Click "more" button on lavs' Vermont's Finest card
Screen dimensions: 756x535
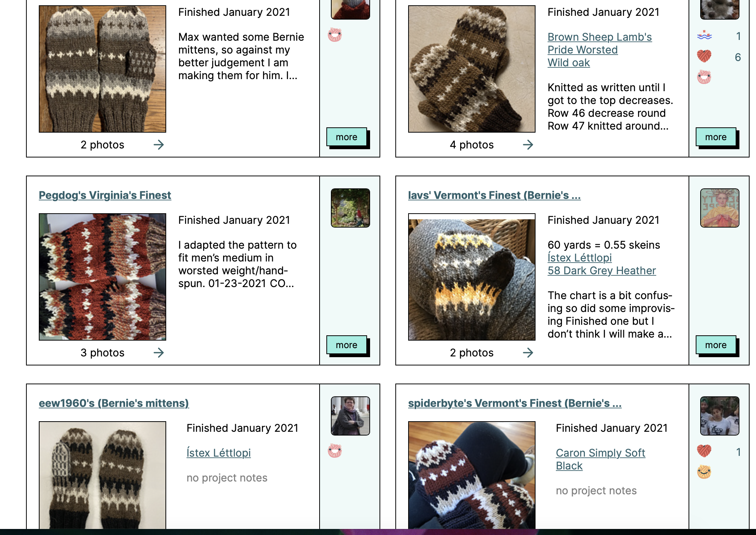click(716, 345)
